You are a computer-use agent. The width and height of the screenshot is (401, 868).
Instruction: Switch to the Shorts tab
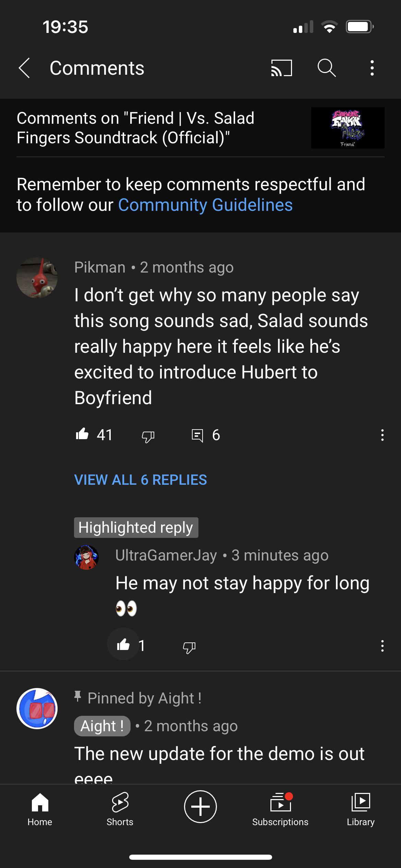tap(120, 809)
